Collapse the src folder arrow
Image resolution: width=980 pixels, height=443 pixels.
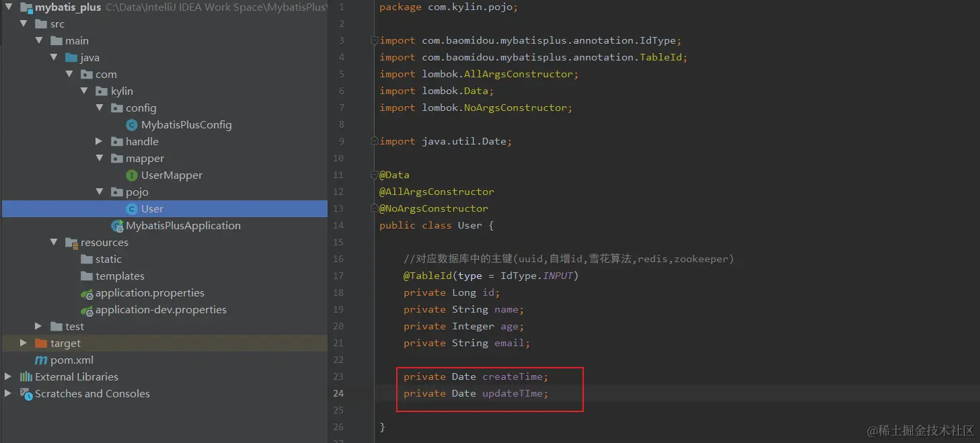coord(24,24)
